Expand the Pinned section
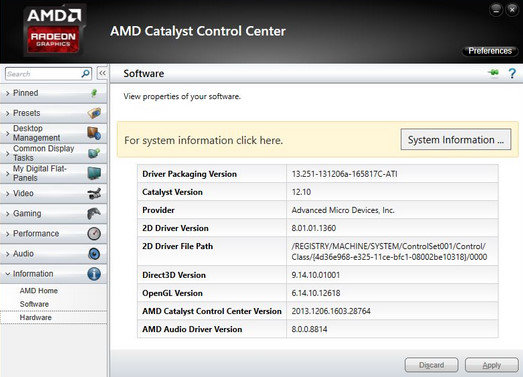The height and width of the screenshot is (377, 523). (x=53, y=93)
